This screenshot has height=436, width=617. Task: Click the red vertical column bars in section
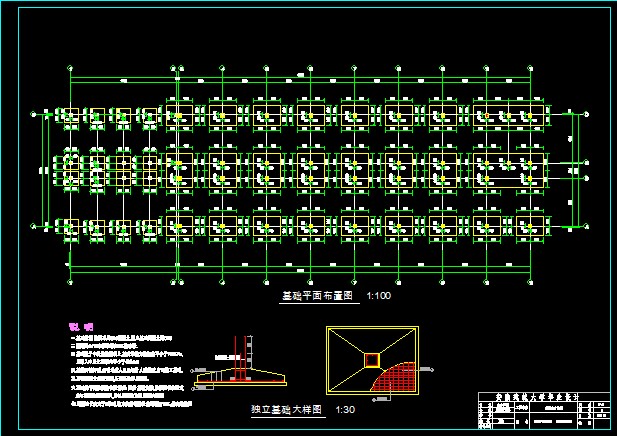click(x=238, y=358)
